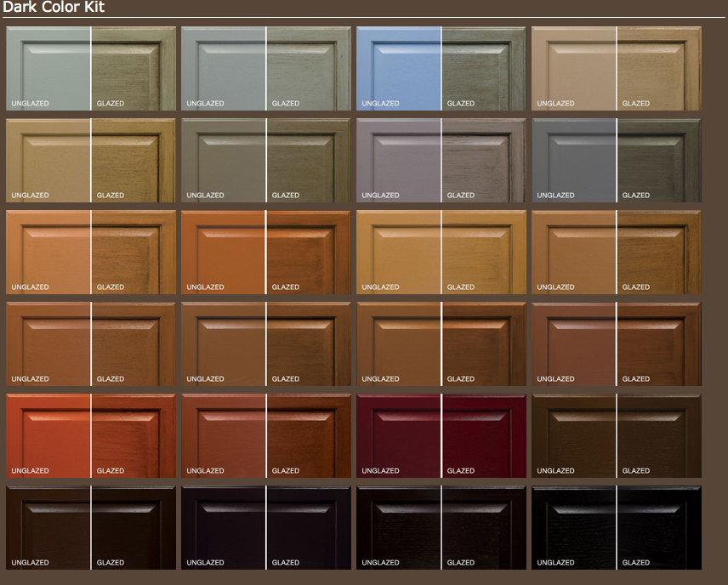Viewport: 728px width, 585px height.
Task: Pick the glazed half of the burgundy swatch
Action: [x=484, y=435]
